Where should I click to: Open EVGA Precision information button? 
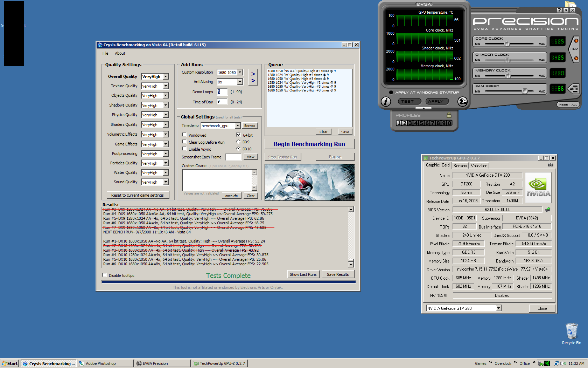(386, 102)
